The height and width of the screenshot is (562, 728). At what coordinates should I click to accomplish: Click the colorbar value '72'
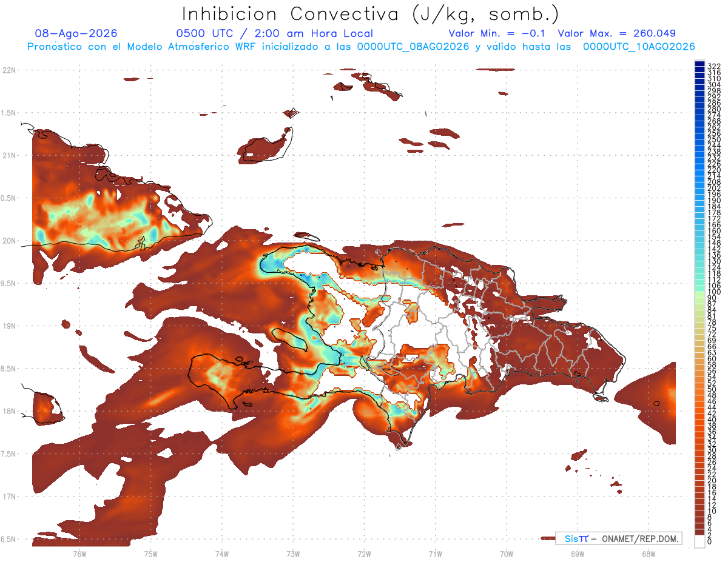(712, 335)
